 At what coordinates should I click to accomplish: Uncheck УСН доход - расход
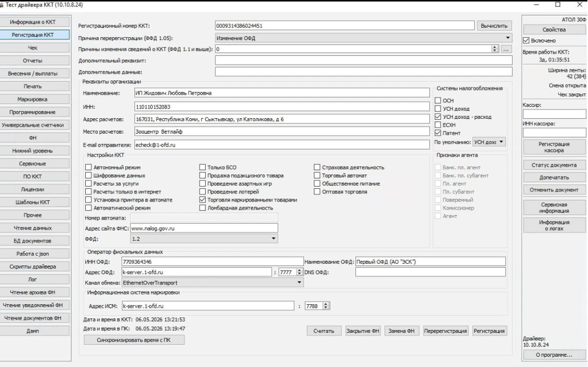(x=438, y=117)
